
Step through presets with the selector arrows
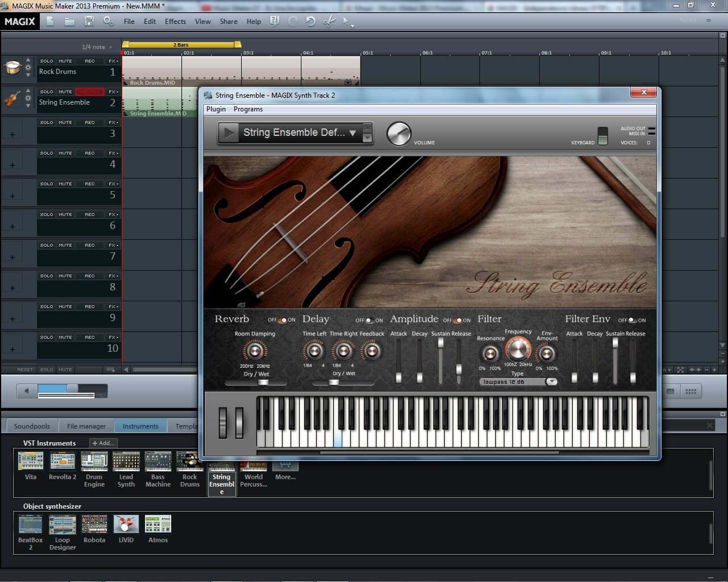pyautogui.click(x=367, y=133)
